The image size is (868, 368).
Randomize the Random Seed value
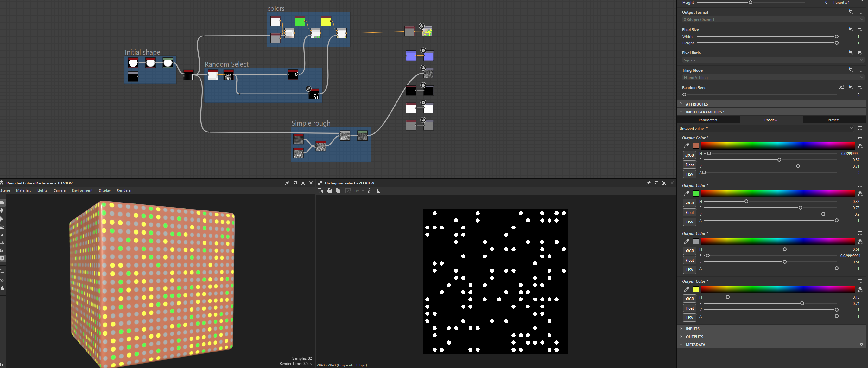[841, 87]
